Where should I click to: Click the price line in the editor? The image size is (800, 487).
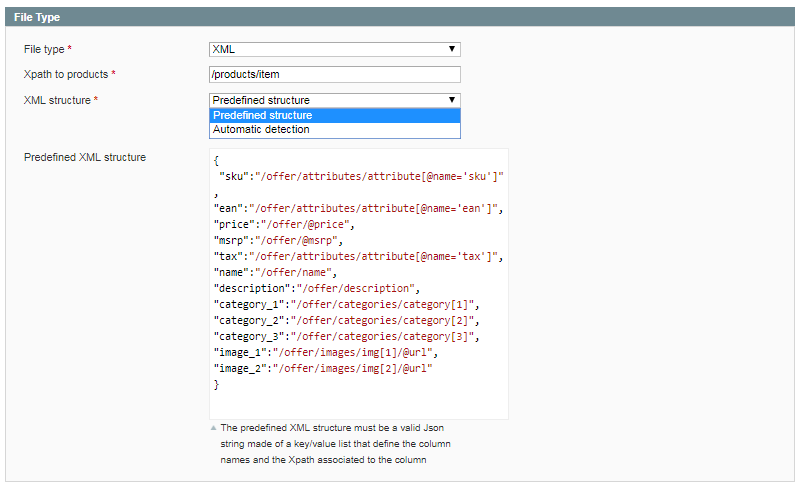tap(284, 224)
